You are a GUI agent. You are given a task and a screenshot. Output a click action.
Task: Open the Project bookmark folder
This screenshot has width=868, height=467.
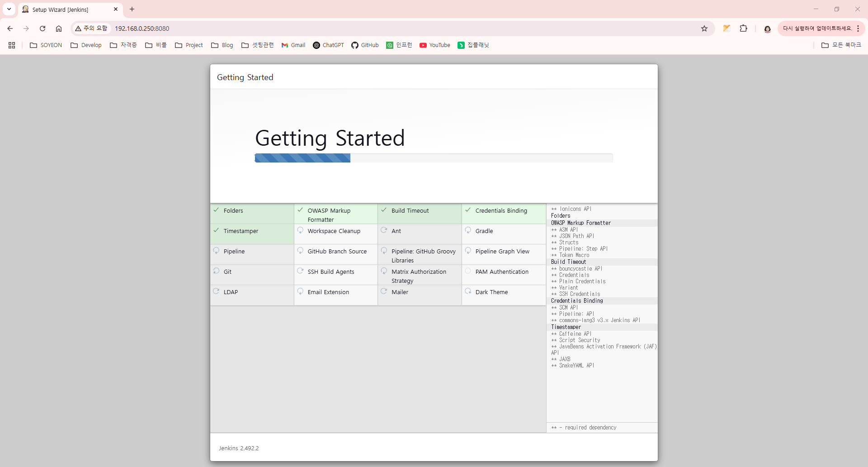coord(189,45)
